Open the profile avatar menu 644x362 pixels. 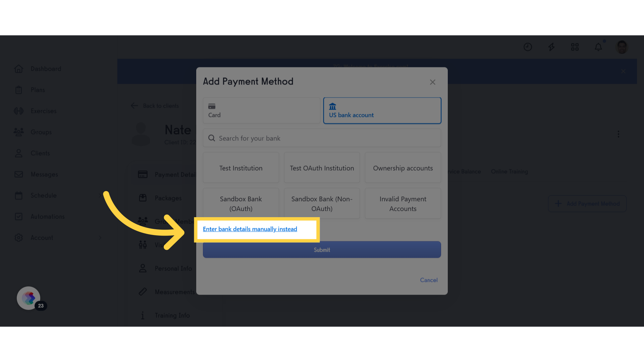click(622, 47)
